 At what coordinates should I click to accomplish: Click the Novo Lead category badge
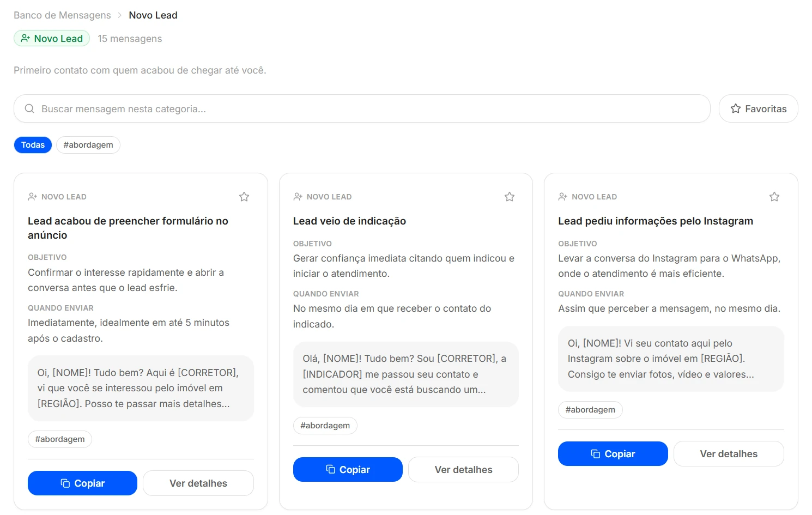pos(52,38)
